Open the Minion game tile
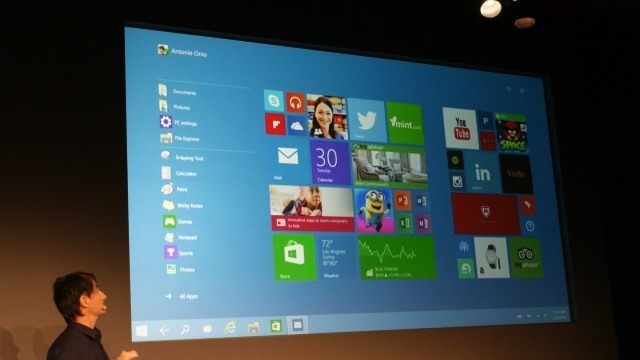Image resolution: width=640 pixels, height=360 pixels. click(x=374, y=210)
